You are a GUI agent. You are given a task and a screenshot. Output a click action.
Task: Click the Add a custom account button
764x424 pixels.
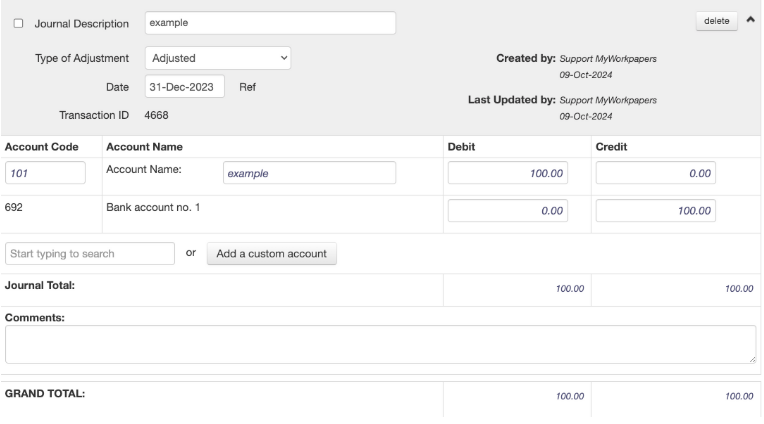272,253
